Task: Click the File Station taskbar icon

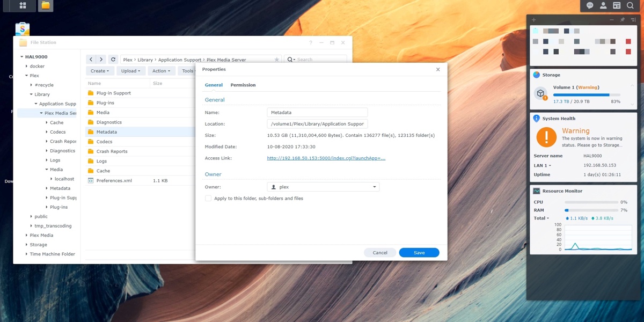Action: [46, 6]
